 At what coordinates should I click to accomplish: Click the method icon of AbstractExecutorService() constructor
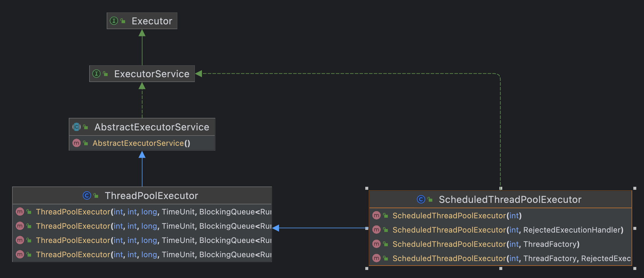[76, 143]
